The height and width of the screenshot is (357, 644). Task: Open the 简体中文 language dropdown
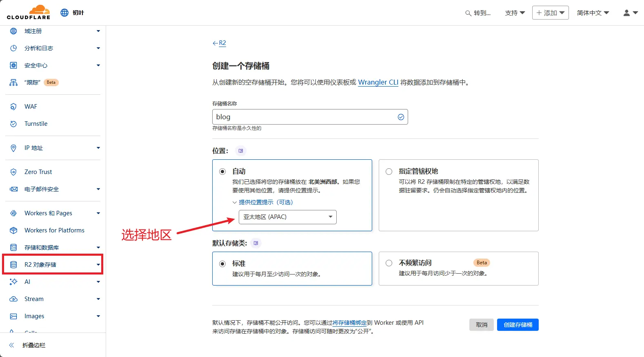tap(593, 13)
